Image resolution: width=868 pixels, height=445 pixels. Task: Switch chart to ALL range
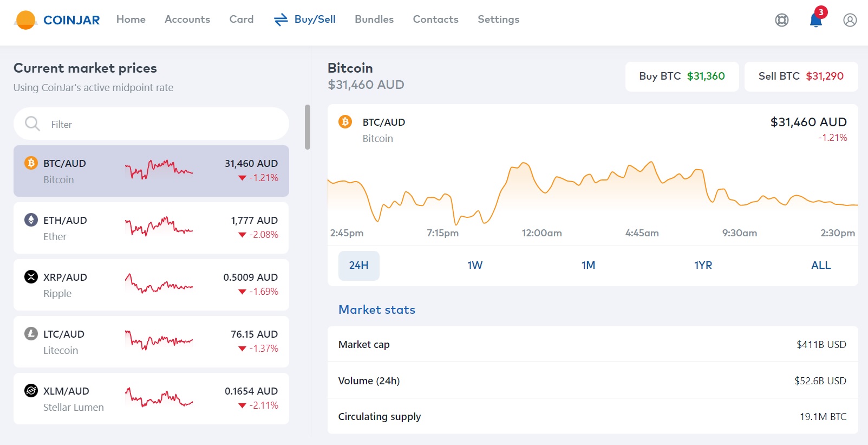(x=821, y=266)
